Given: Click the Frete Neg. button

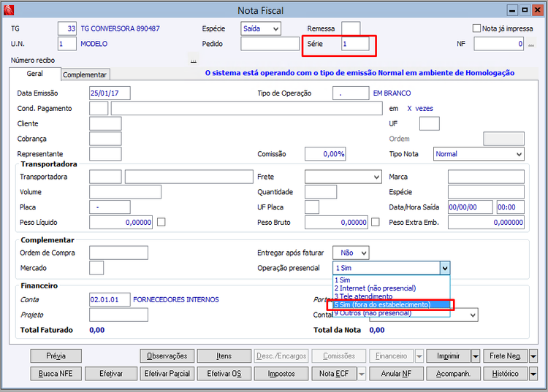Looking at the screenshot, I should 506,356.
